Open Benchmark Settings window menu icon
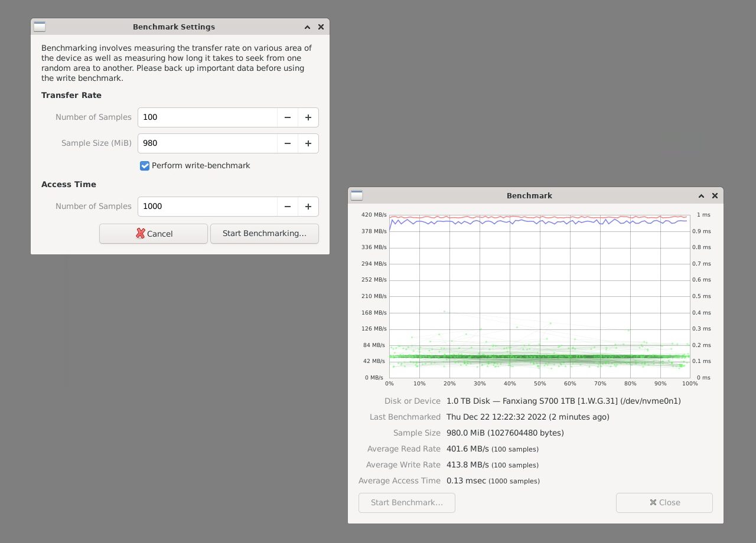Screen dimensions: 756x543 tap(40, 27)
